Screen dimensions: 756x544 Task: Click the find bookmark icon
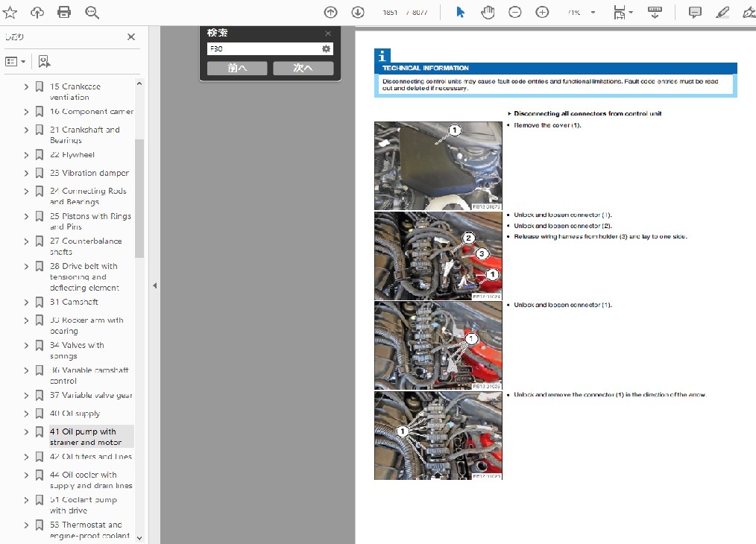coord(44,62)
